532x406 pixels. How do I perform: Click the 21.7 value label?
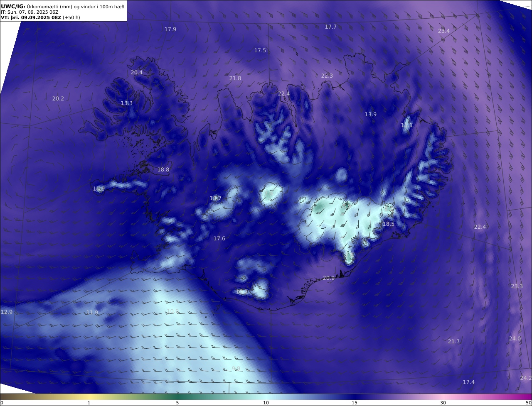(453, 341)
